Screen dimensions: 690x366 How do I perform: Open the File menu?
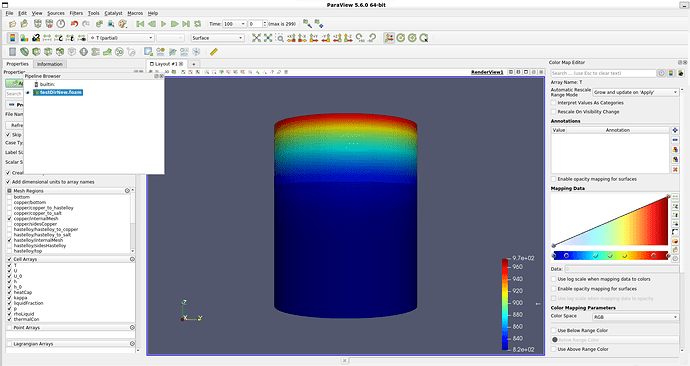tap(9, 13)
